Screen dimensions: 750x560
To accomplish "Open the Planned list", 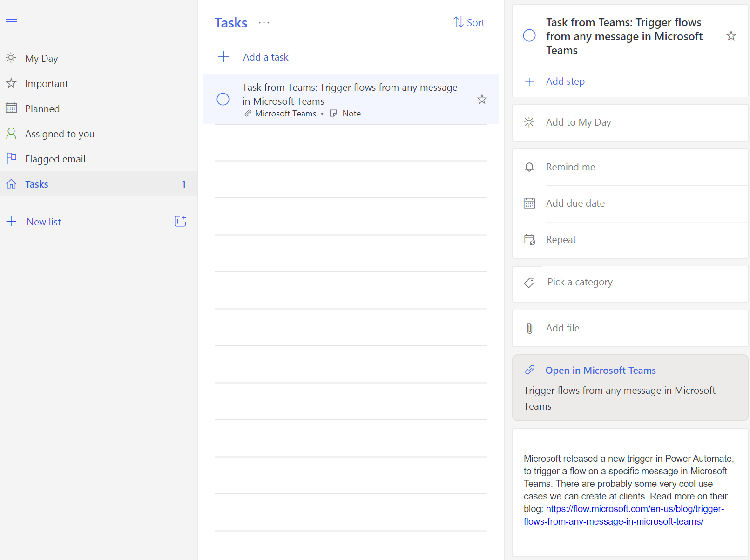I will coord(99,108).
